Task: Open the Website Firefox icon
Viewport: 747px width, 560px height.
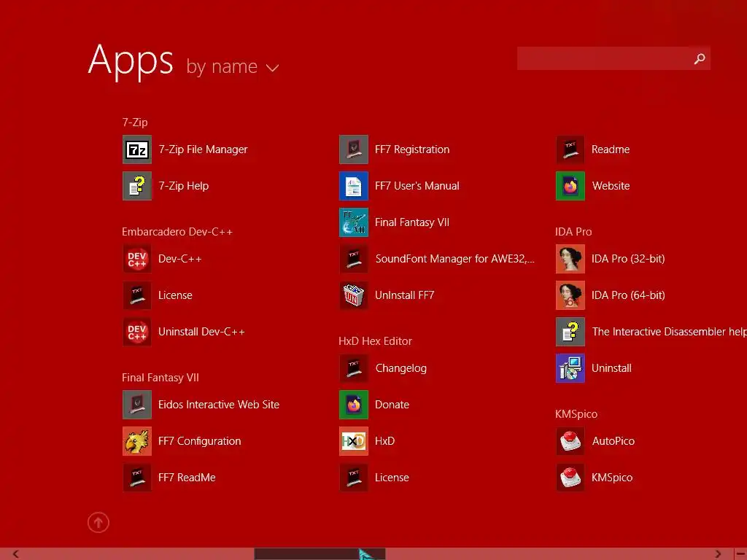Action: click(x=570, y=186)
